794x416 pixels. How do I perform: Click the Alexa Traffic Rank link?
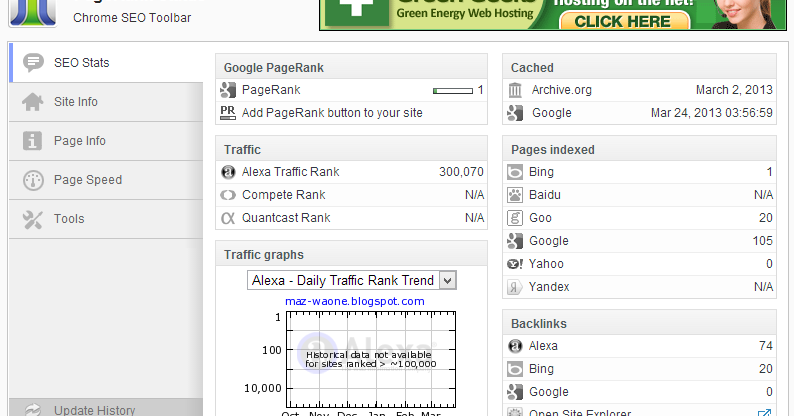pos(290,172)
